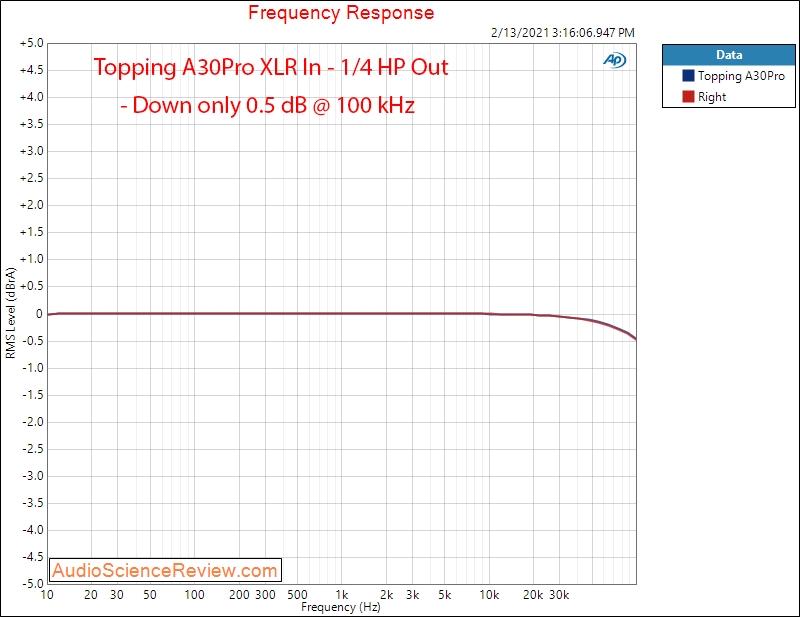Select the red Right channel legend swatch
The width and height of the screenshot is (800, 617).
pyautogui.click(x=688, y=96)
